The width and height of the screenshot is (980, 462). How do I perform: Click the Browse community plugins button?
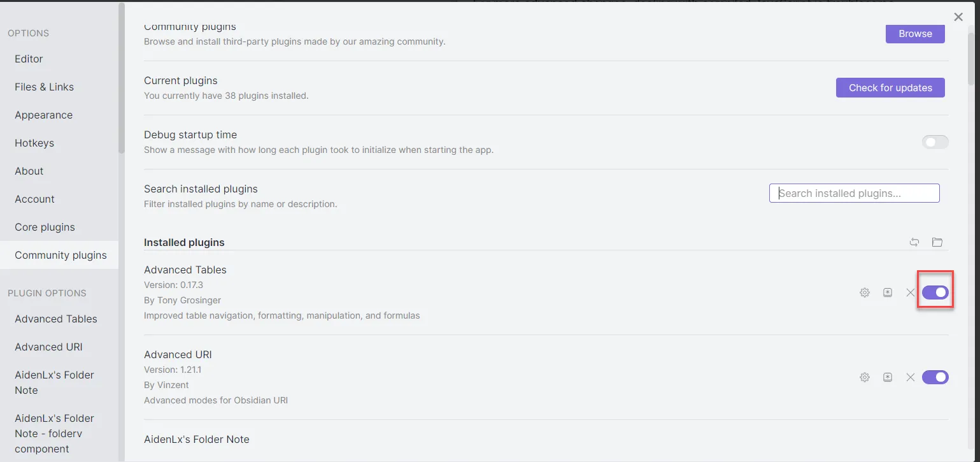pos(915,34)
